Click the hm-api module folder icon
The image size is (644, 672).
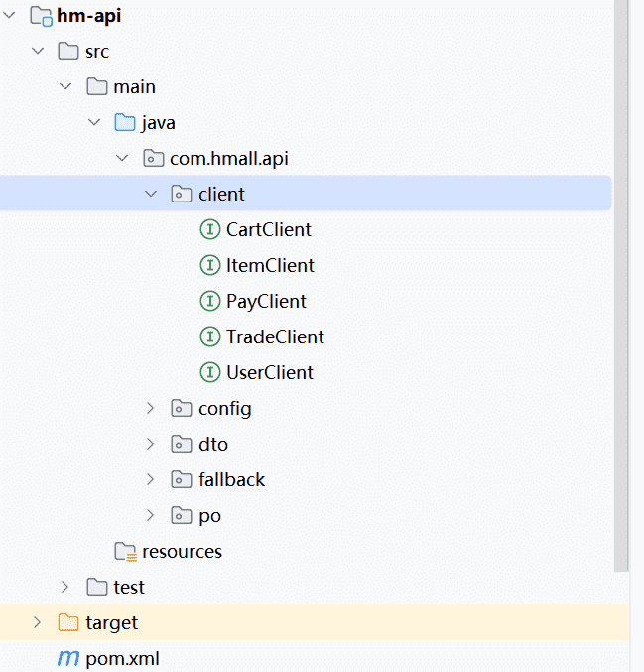pos(41,16)
